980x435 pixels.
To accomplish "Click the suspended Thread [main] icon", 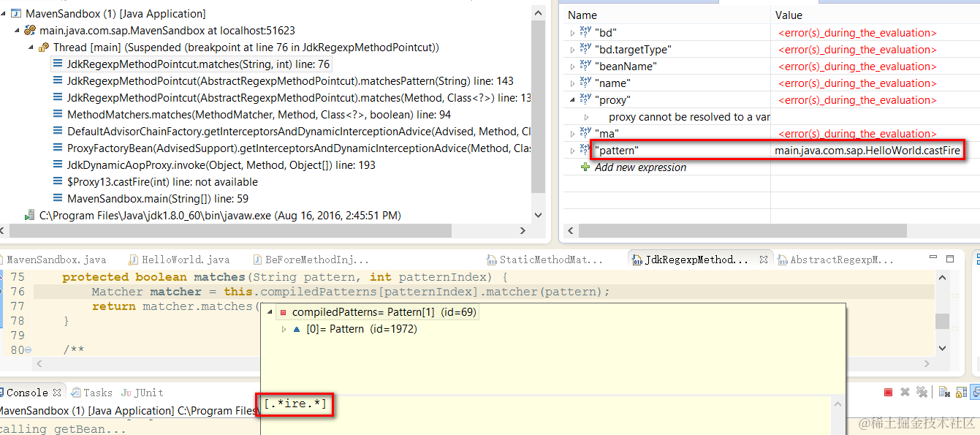I will coord(44,48).
